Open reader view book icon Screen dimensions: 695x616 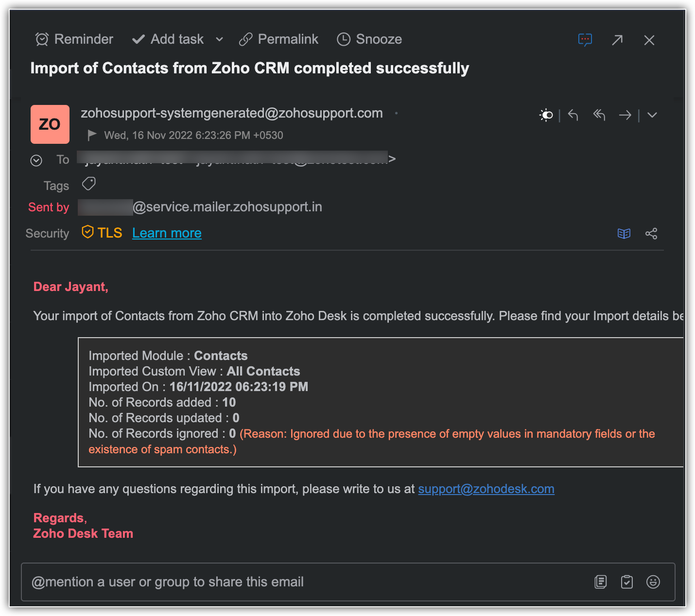coord(624,234)
